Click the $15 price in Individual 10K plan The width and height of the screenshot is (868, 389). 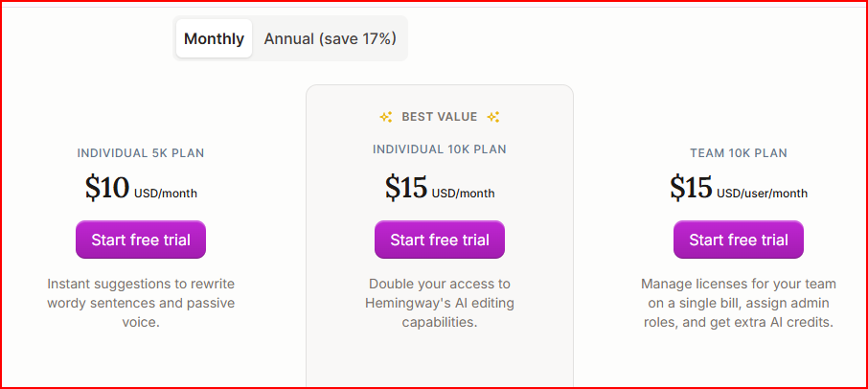pos(406,188)
